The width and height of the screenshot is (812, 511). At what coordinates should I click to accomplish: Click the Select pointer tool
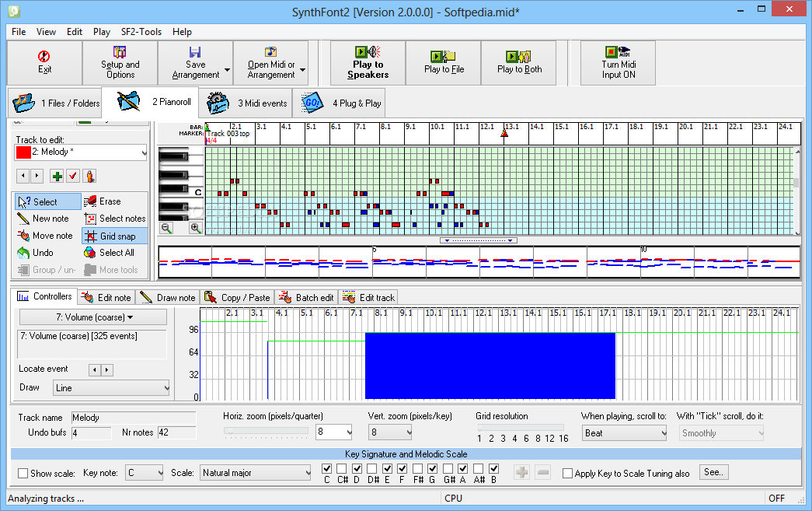coord(47,201)
